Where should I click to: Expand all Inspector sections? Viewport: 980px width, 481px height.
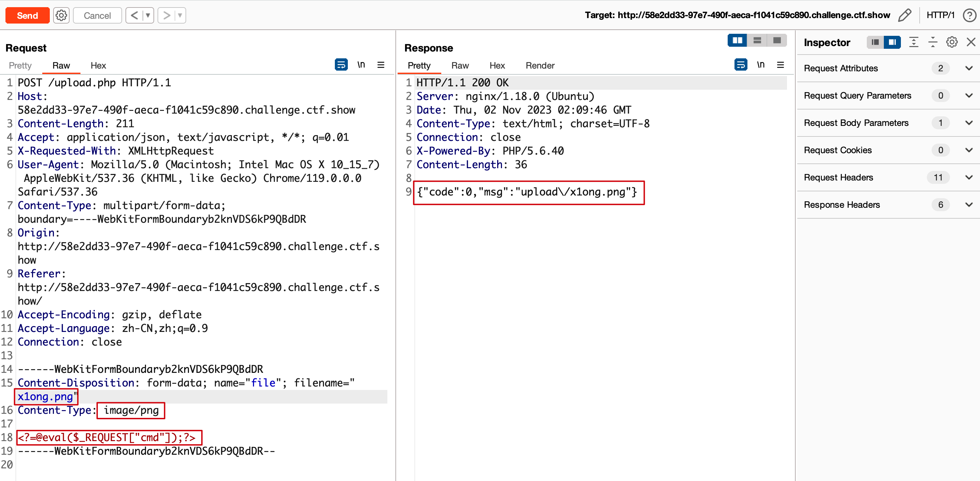point(914,42)
